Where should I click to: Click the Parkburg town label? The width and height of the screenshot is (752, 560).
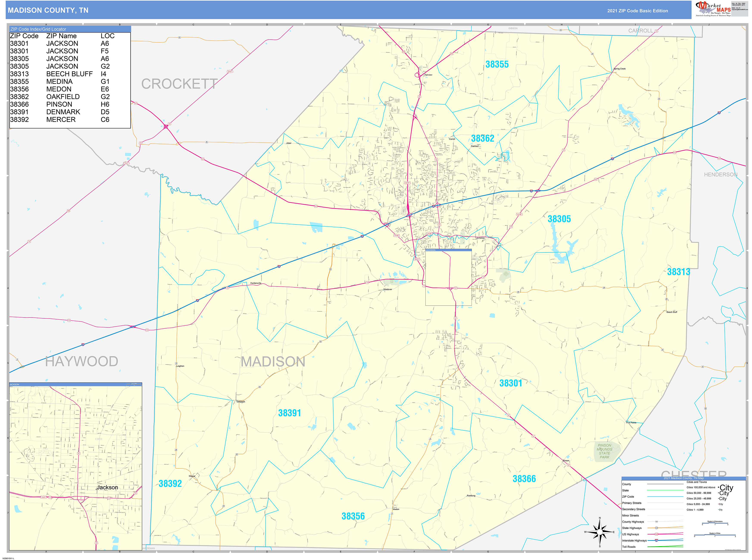tap(471, 496)
